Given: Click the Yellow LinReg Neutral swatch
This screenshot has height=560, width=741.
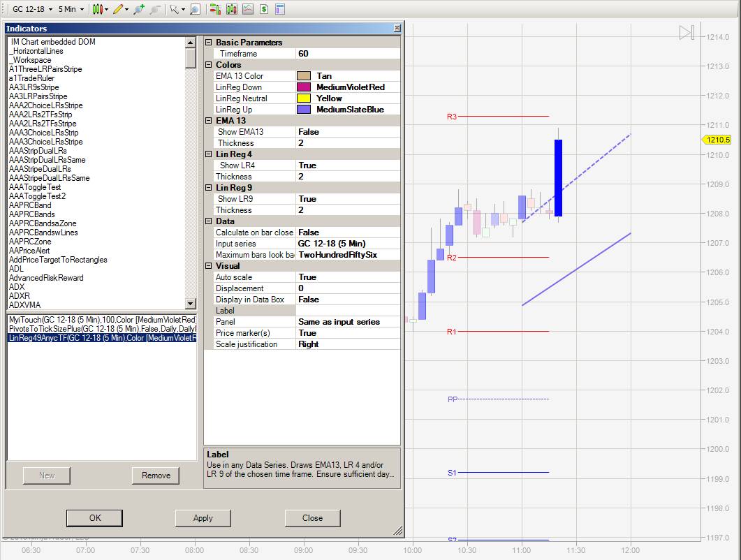Looking at the screenshot, I should pyautogui.click(x=303, y=98).
